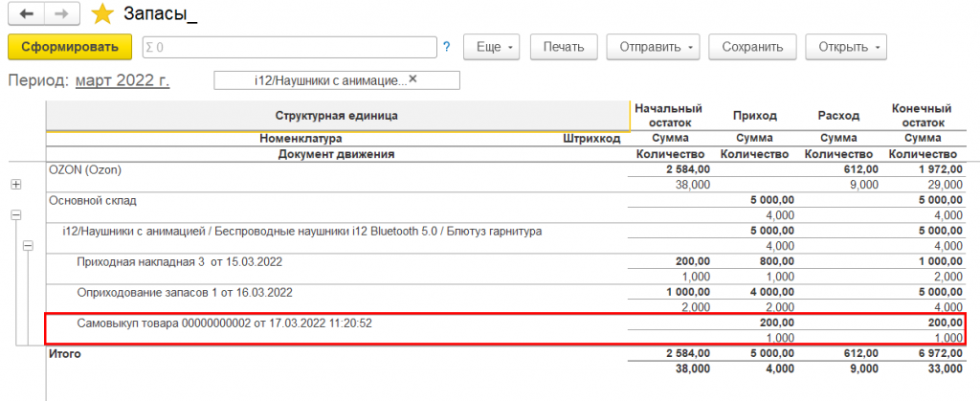Collapse the i12 headphones nomenclature group

[x=28, y=246]
